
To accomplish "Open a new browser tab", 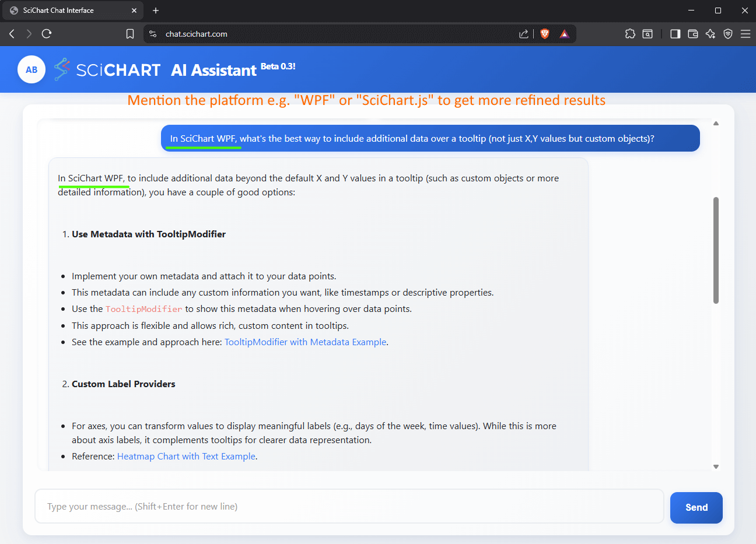I will [x=156, y=10].
